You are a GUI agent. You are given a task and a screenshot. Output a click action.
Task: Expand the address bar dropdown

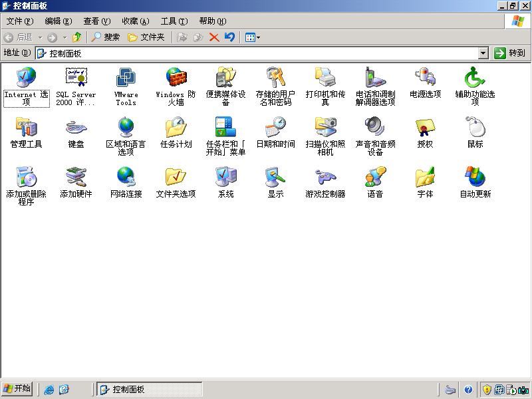click(483, 53)
